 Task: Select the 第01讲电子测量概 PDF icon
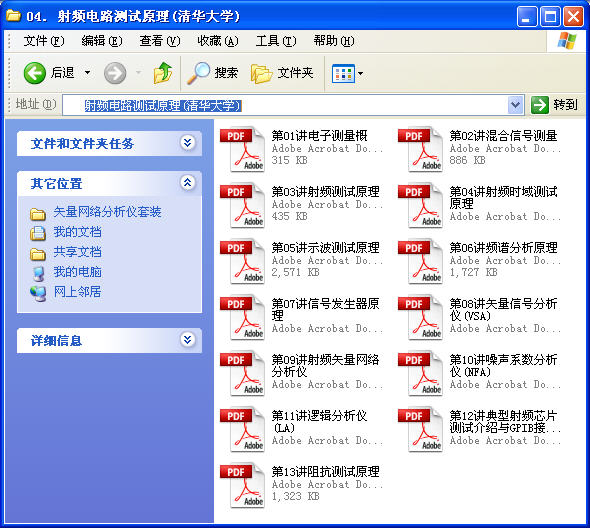point(243,149)
